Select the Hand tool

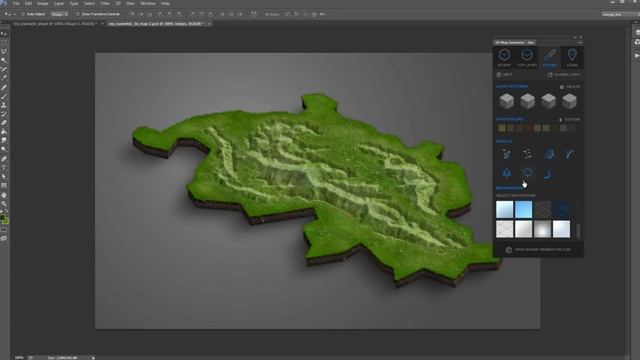click(4, 195)
